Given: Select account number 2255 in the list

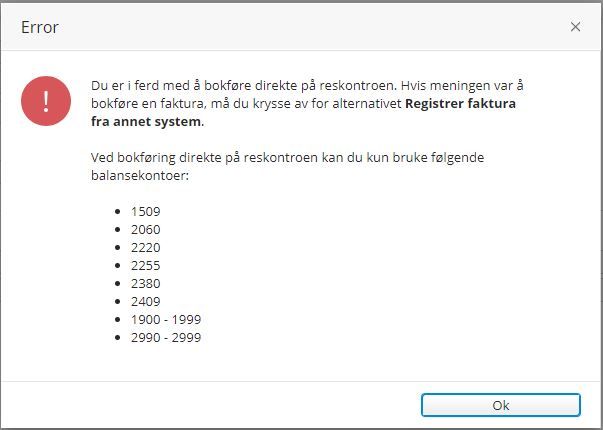Looking at the screenshot, I should [x=145, y=265].
